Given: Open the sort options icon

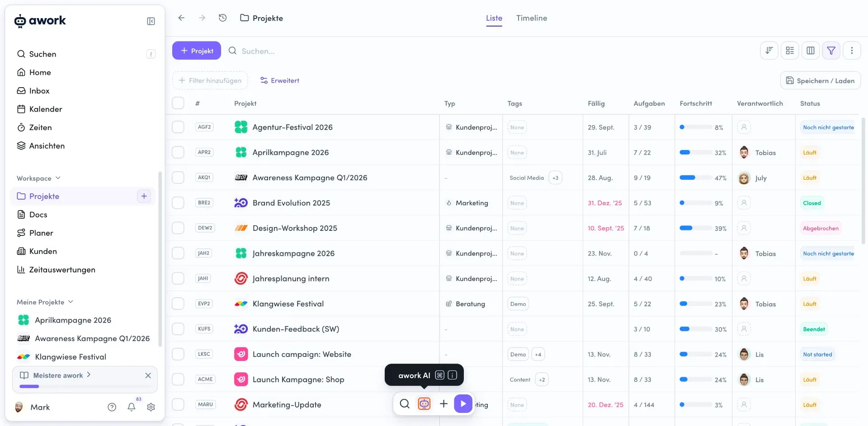Looking at the screenshot, I should pyautogui.click(x=769, y=51).
